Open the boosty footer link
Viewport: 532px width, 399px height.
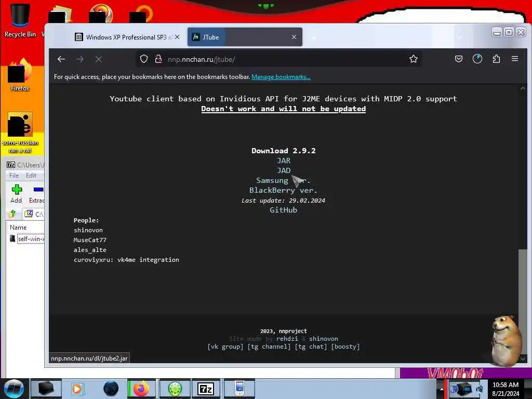345,347
